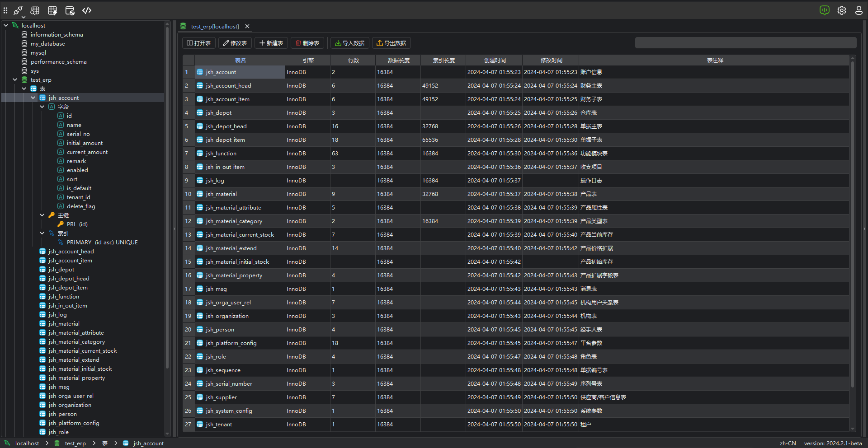The image size is (868, 448).
Task: Click the 打开表 open table button
Action: point(199,43)
